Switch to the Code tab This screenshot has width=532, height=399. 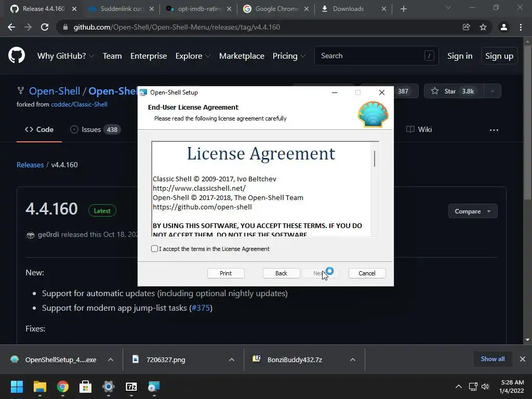click(39, 129)
